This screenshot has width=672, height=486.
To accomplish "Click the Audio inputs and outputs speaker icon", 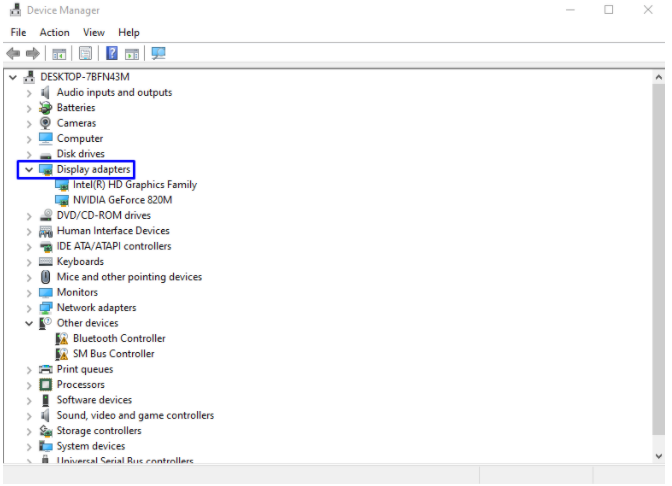I will [45, 93].
